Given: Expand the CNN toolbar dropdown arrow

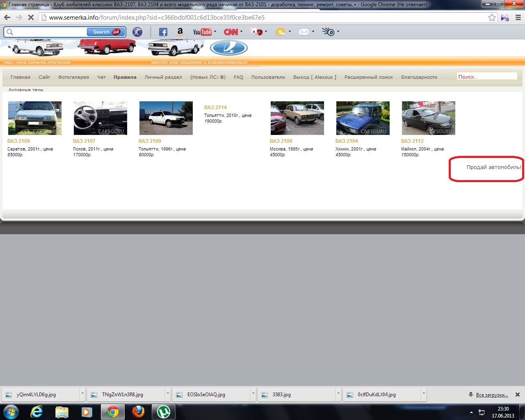Looking at the screenshot, I should click(241, 32).
